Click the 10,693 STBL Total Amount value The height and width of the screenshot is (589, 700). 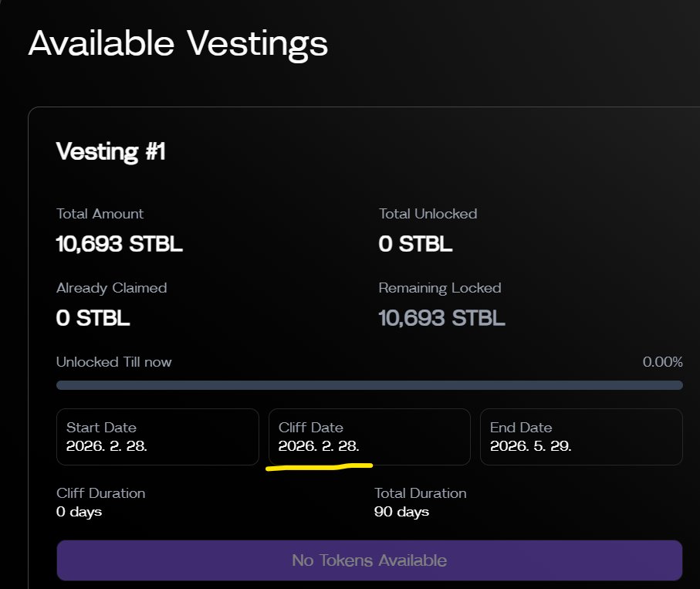point(120,245)
